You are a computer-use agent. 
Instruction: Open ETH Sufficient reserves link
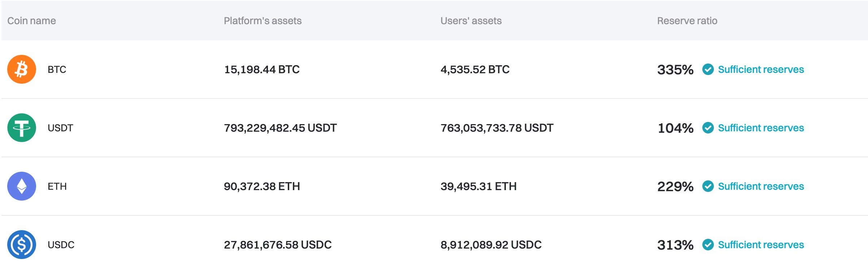click(761, 186)
